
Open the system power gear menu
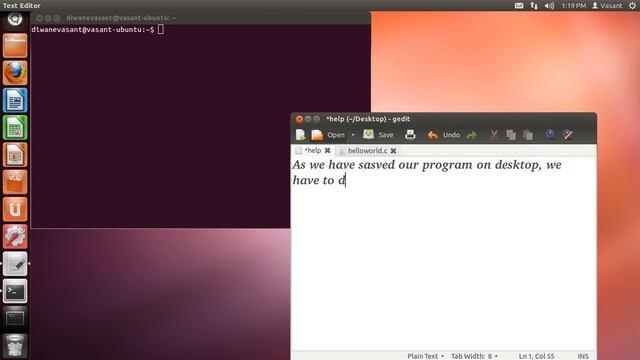632,5
